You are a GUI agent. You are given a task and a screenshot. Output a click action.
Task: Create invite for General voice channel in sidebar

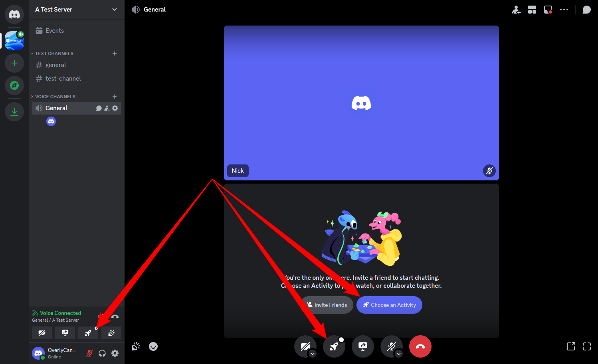[x=107, y=108]
